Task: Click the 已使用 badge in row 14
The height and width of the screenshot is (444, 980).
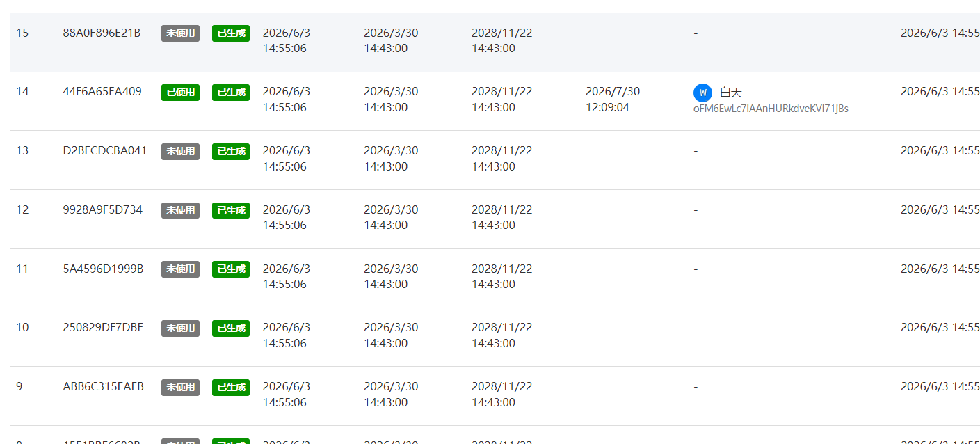Action: tap(180, 92)
